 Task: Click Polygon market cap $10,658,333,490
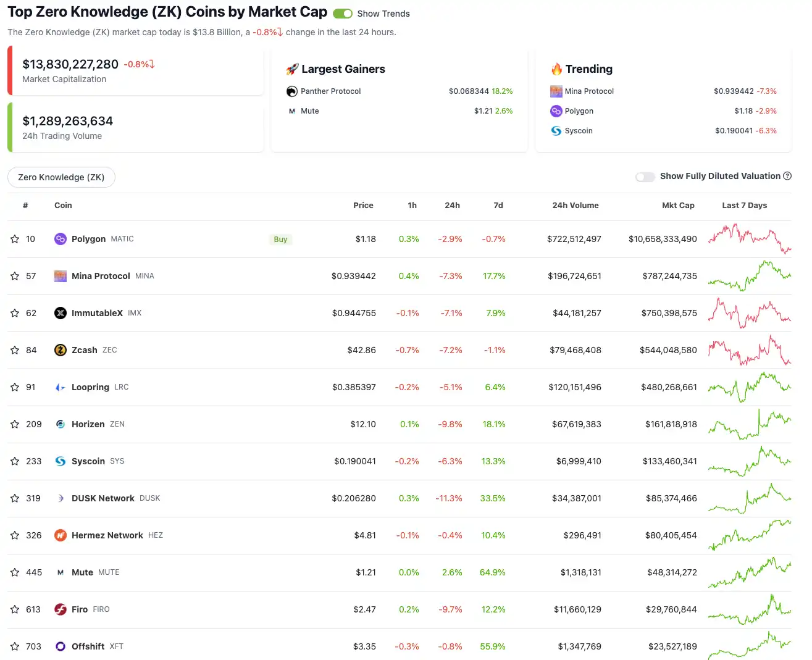click(x=663, y=239)
